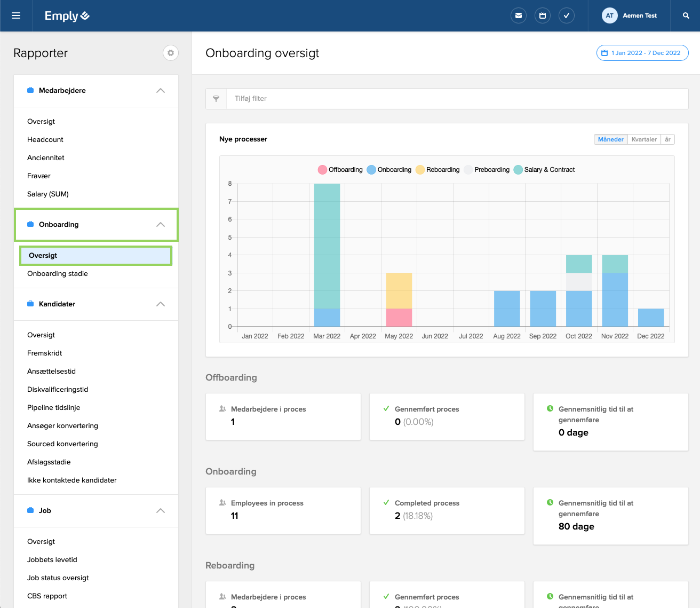Open the checkmark tasks icon
Image resolution: width=700 pixels, height=608 pixels.
point(566,15)
